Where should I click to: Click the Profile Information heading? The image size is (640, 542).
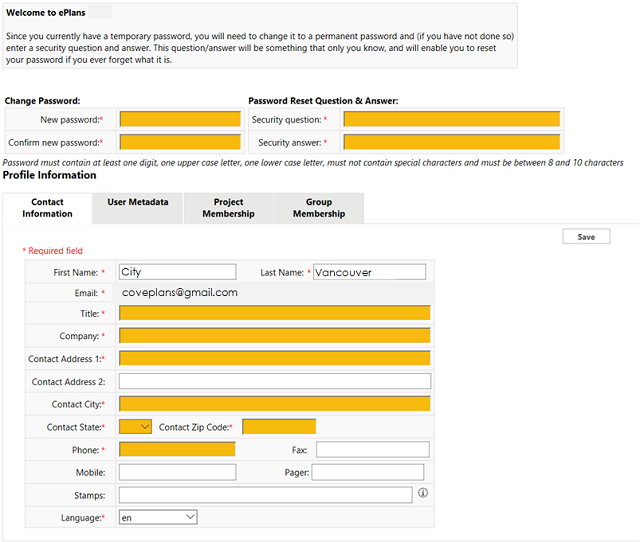[x=49, y=175]
